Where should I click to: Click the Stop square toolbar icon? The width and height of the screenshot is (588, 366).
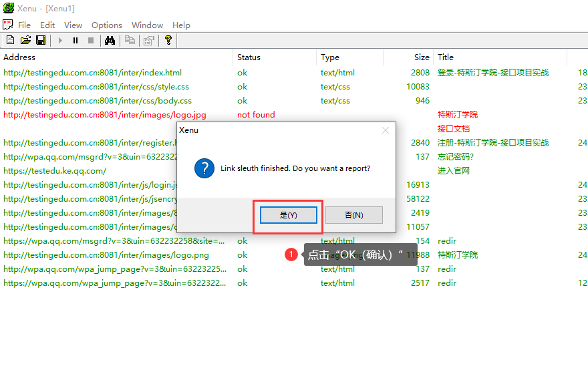pos(90,40)
